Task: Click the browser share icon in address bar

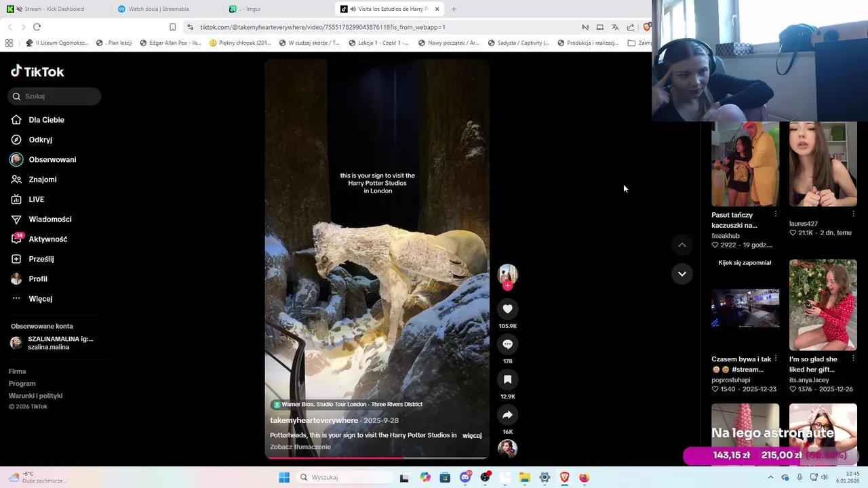Action: click(631, 27)
